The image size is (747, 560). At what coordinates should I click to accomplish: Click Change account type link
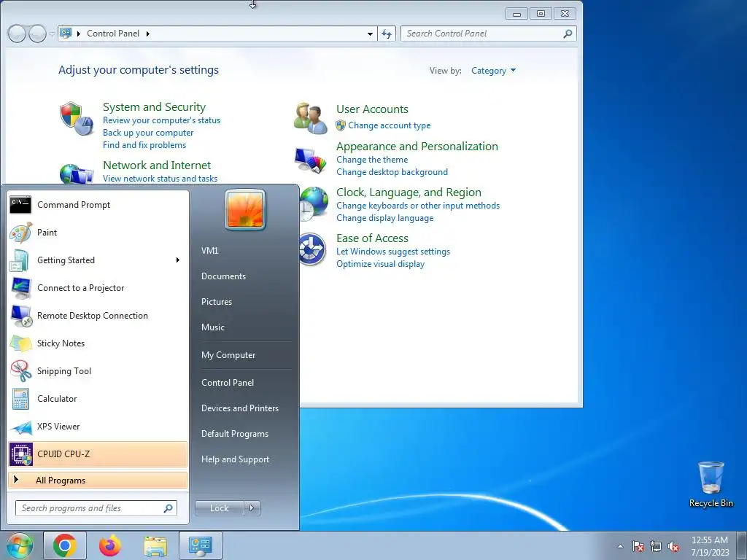[390, 125]
